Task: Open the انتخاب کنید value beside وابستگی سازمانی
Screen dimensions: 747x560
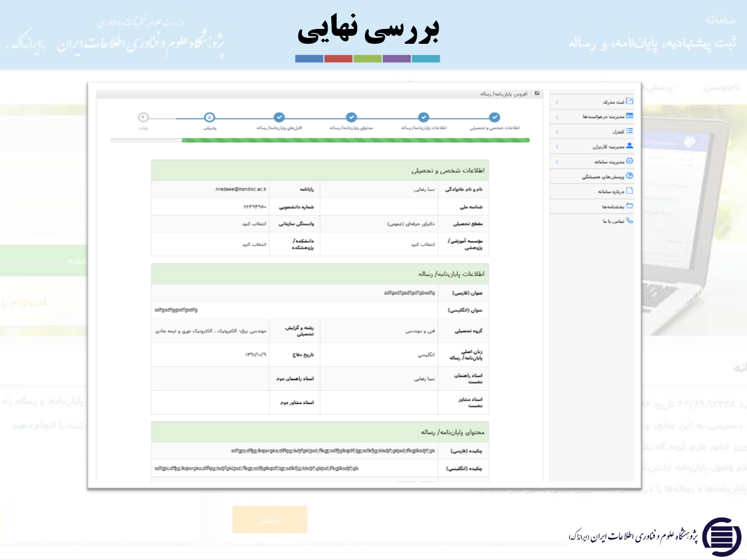Action: [254, 224]
